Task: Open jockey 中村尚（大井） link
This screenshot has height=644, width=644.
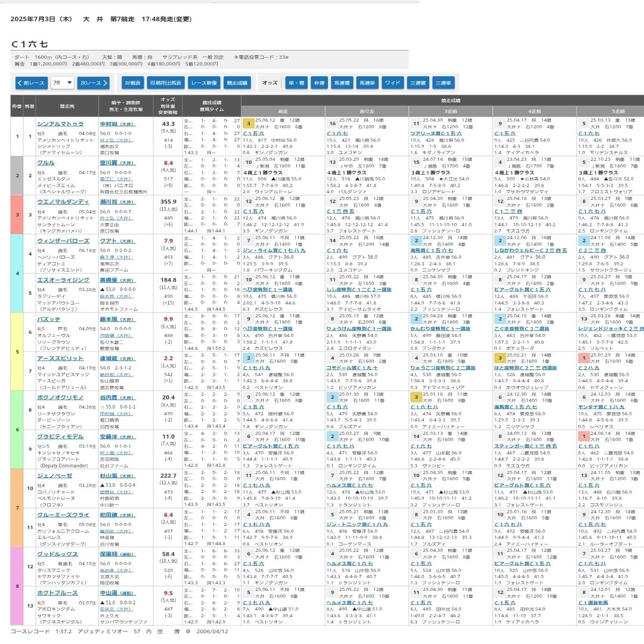Action: pos(117,123)
